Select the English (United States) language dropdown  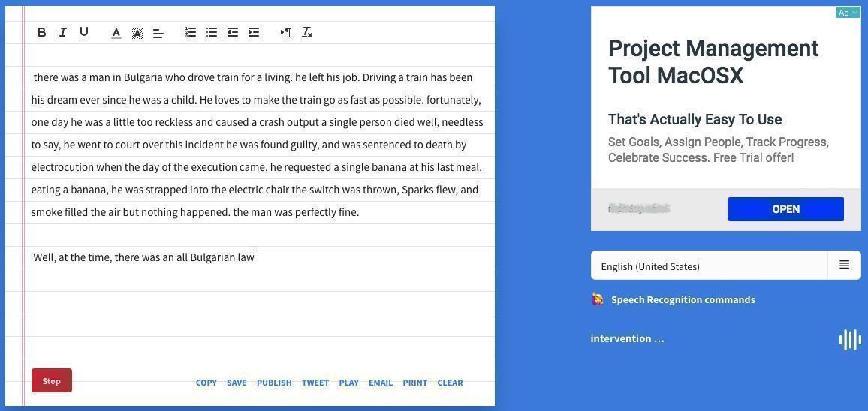(x=709, y=266)
